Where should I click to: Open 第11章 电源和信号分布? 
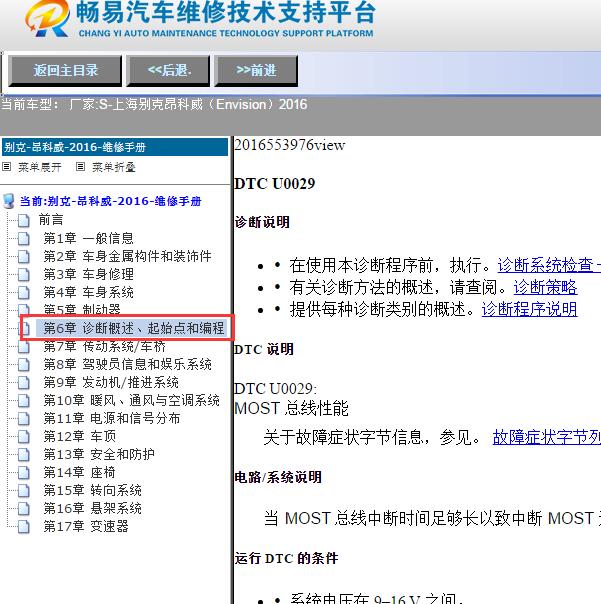tap(112, 418)
